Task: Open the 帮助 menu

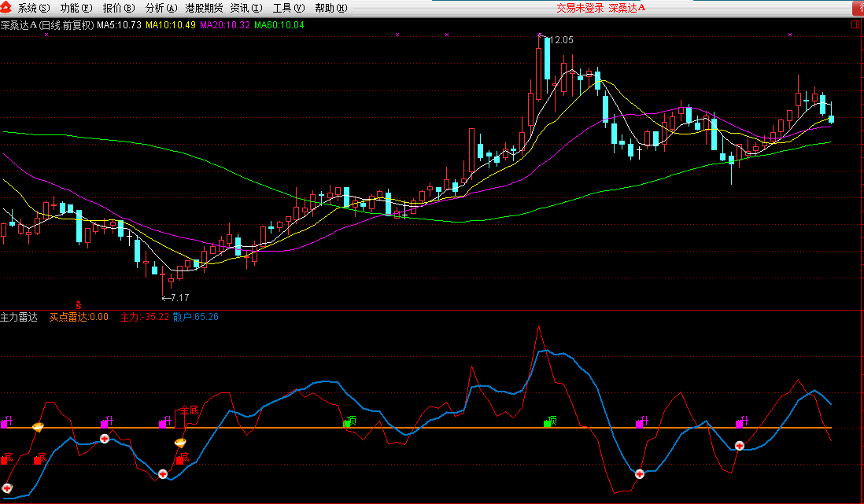Action: coord(330,8)
